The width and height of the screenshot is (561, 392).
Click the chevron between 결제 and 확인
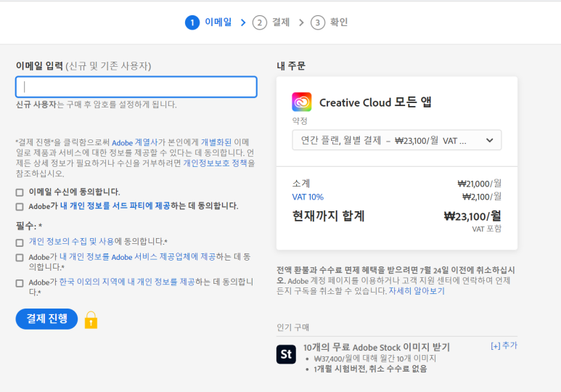pos(301,23)
